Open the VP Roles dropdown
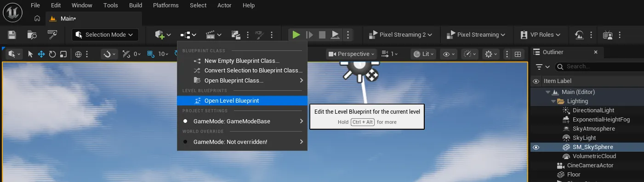This screenshot has width=644, height=182. pyautogui.click(x=540, y=34)
